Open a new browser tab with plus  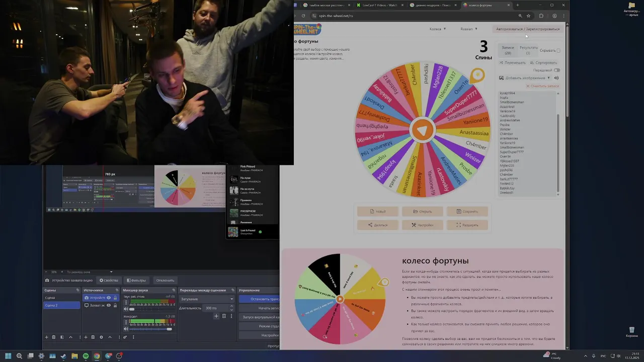(518, 5)
